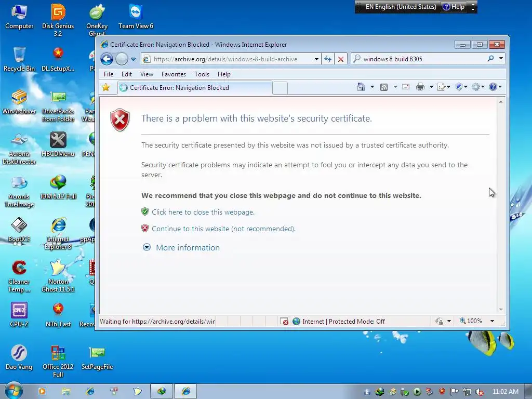
Task: Click the Read Mail toolbar icon
Action: (x=406, y=87)
